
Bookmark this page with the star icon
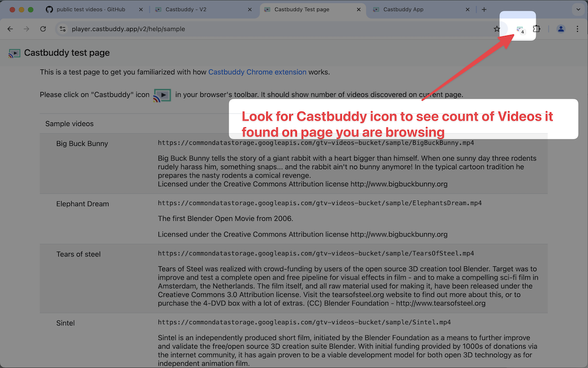point(497,29)
